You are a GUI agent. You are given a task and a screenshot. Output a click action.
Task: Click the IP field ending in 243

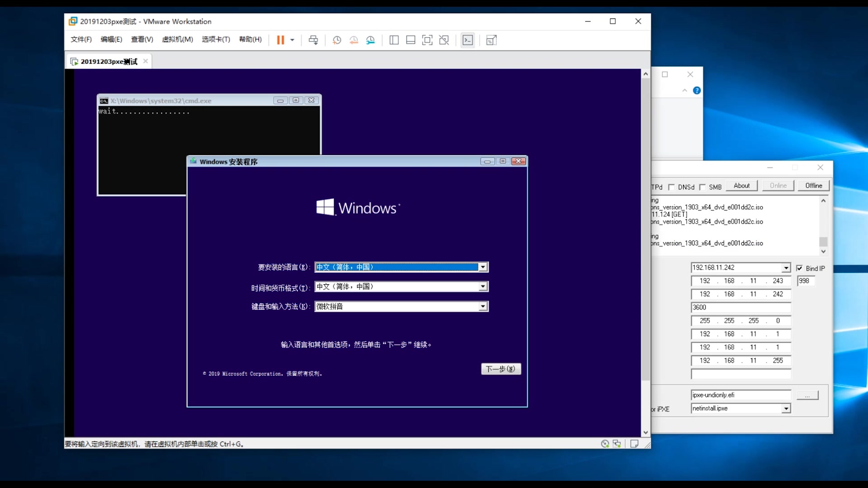741,281
